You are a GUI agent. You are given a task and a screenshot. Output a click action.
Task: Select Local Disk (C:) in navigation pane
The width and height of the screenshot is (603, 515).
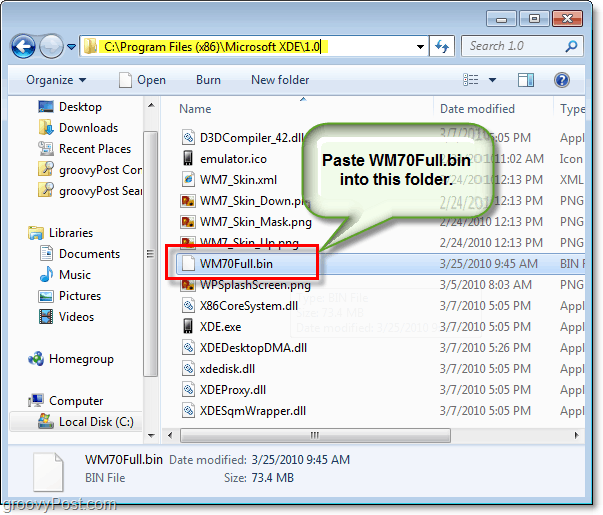pos(96,422)
